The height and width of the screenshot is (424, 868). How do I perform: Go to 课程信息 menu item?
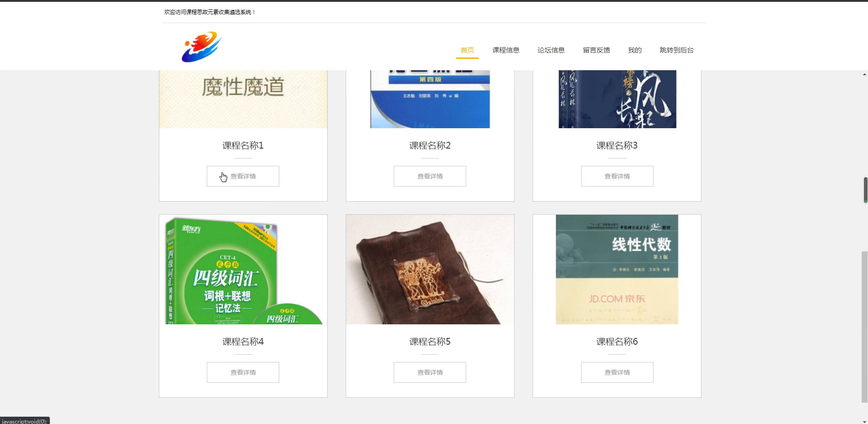point(506,50)
